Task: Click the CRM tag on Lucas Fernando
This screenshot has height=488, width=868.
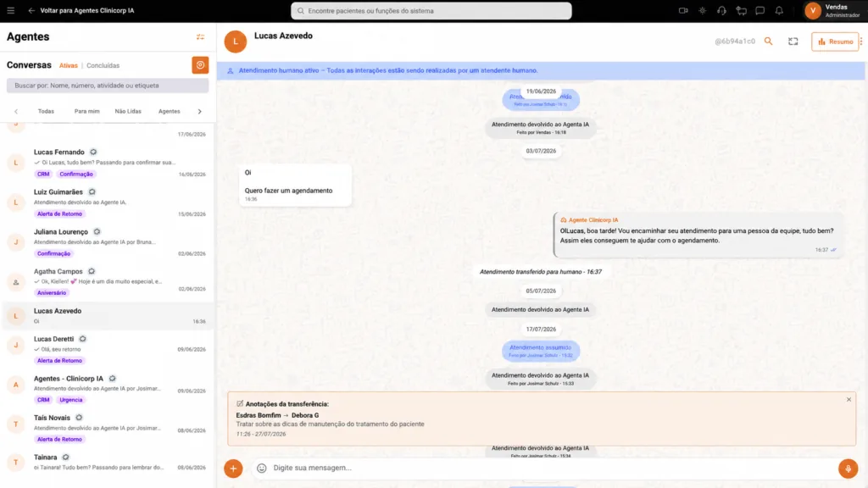Action: click(43, 174)
